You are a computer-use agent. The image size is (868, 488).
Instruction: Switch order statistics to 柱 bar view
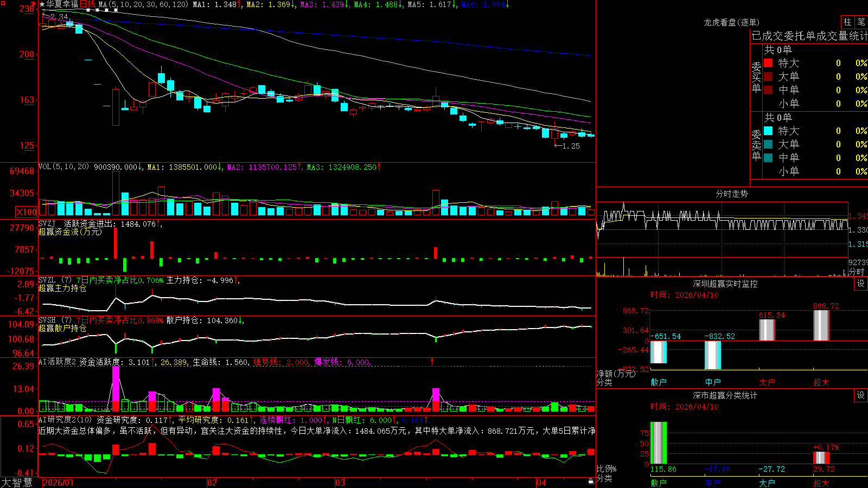click(x=847, y=22)
